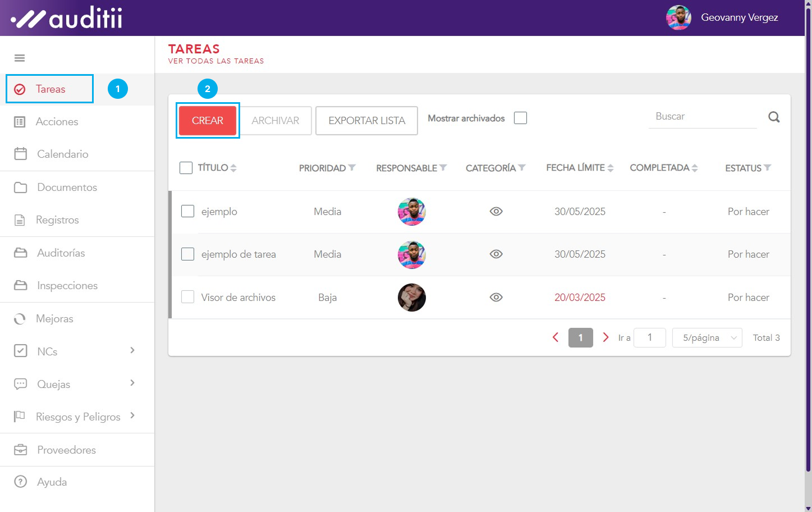Go to next page with the right arrow
This screenshot has width=812, height=512.
[x=605, y=337]
